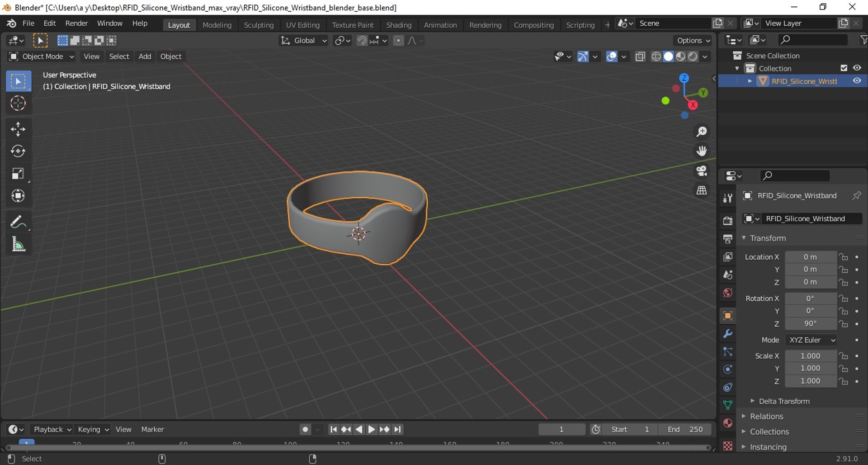Open the viewport Add menu
Image resolution: width=868 pixels, height=465 pixels.
click(145, 57)
